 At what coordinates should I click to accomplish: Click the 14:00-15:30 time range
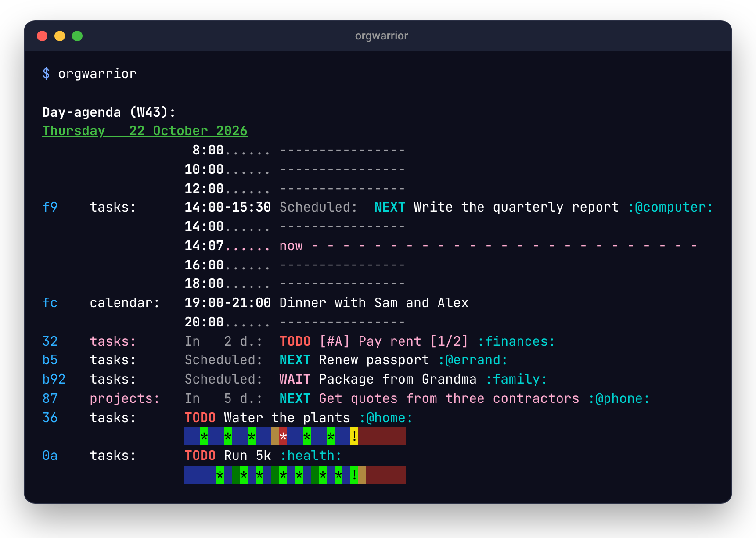(228, 207)
